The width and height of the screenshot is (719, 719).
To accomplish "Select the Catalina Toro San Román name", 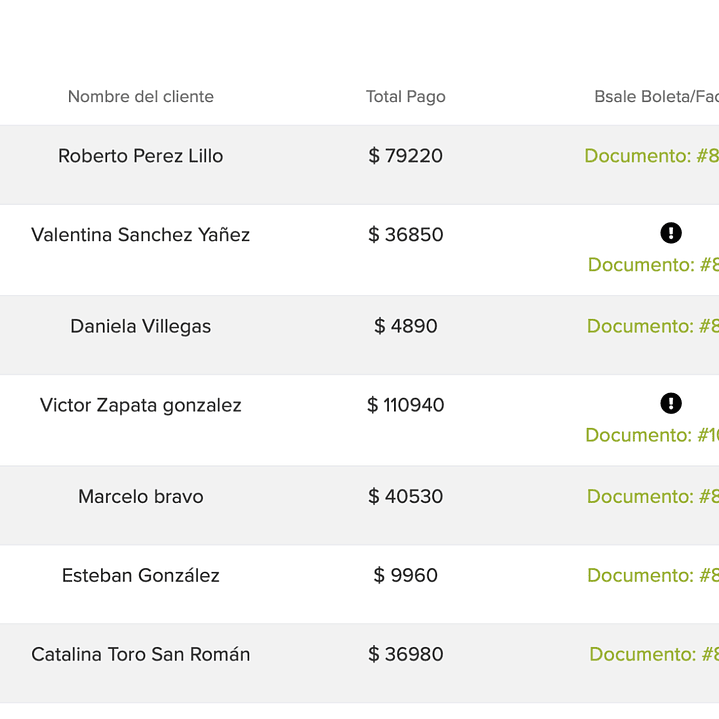I will [x=141, y=654].
